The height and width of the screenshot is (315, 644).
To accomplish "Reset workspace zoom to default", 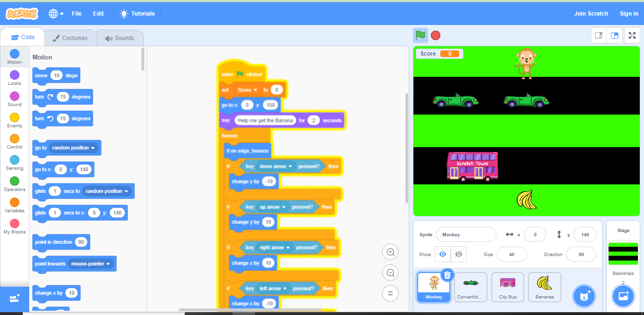I will tap(390, 293).
